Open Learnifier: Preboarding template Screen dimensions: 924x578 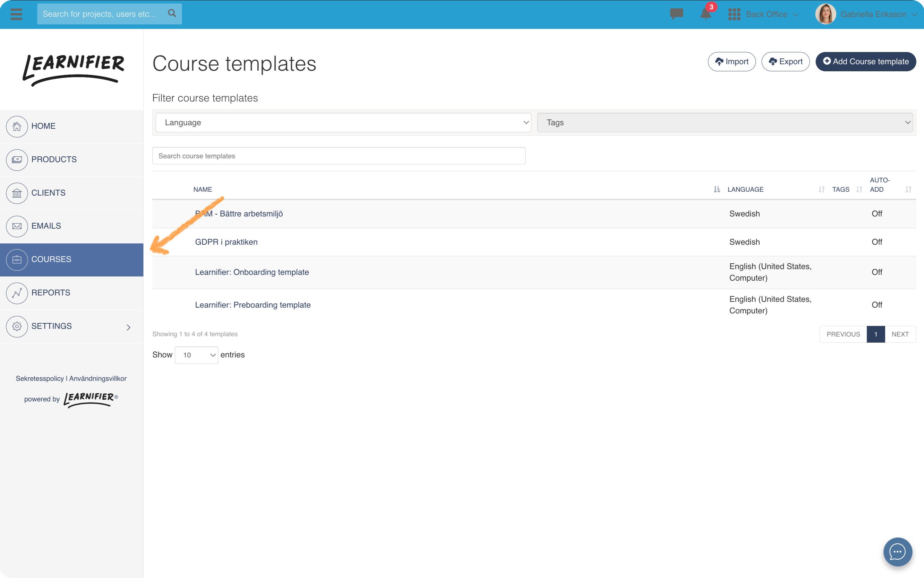(253, 305)
